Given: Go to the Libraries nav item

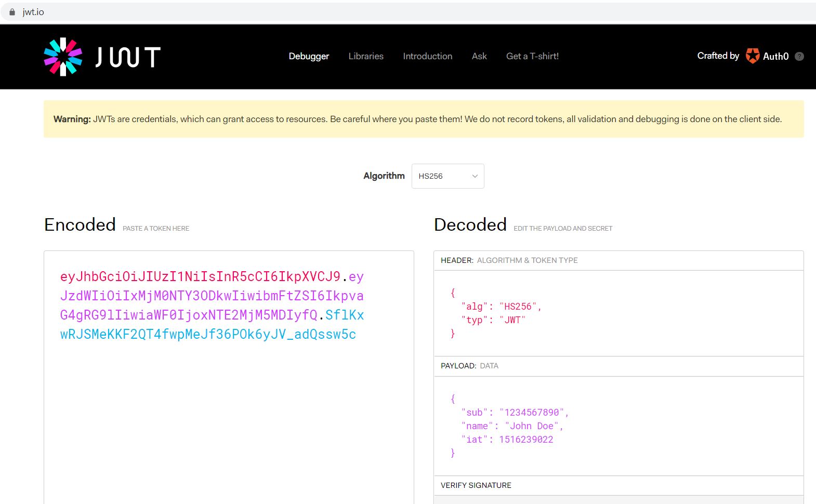Looking at the screenshot, I should pyautogui.click(x=366, y=56).
